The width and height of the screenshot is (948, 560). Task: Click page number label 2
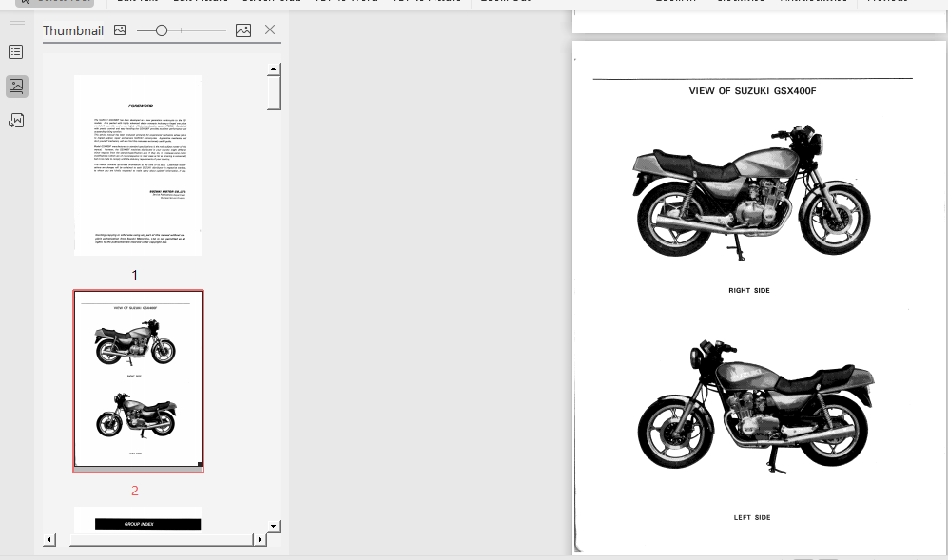point(135,491)
